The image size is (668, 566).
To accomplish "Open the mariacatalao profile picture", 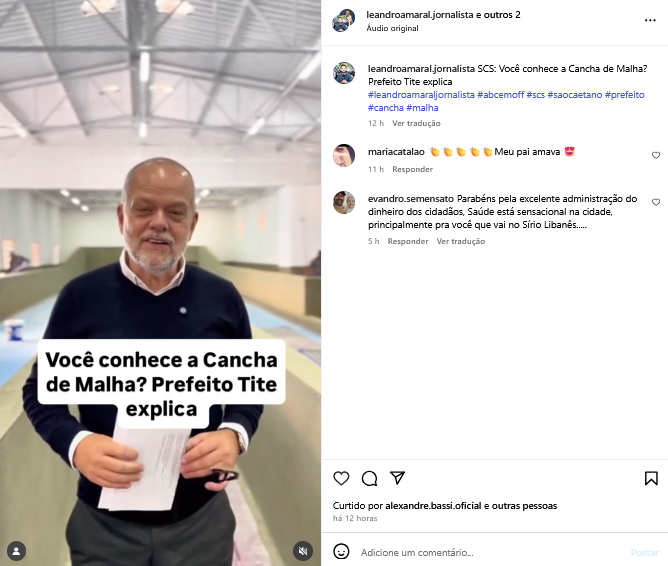I will coord(344,155).
